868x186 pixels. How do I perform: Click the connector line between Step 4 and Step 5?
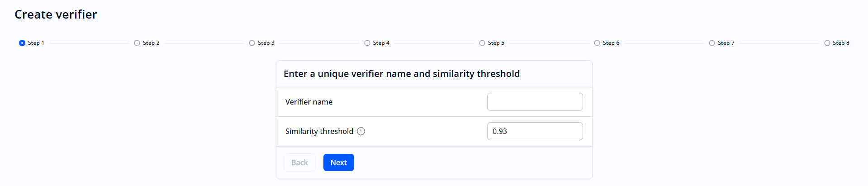434,43
